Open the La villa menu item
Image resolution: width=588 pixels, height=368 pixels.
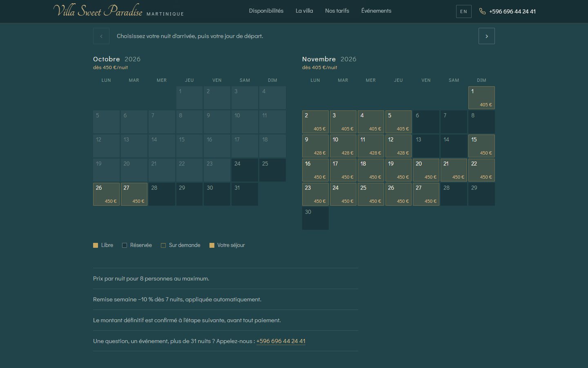coord(304,11)
